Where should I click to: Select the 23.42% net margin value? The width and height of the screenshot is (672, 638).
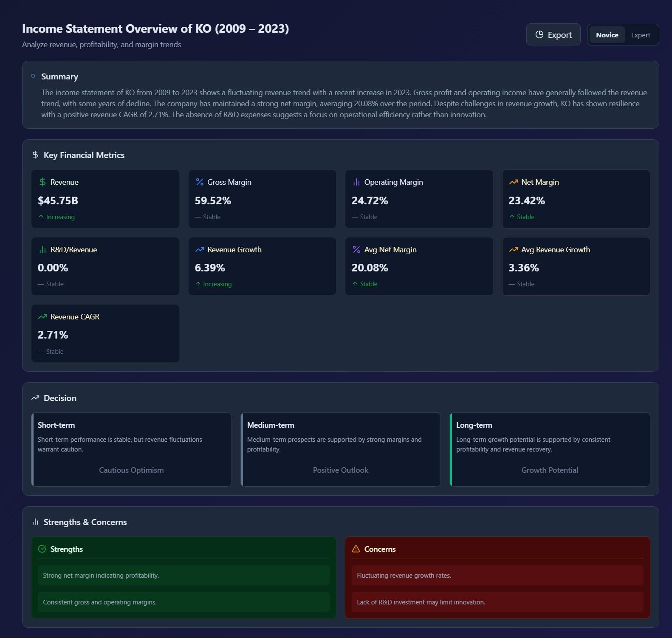point(527,200)
